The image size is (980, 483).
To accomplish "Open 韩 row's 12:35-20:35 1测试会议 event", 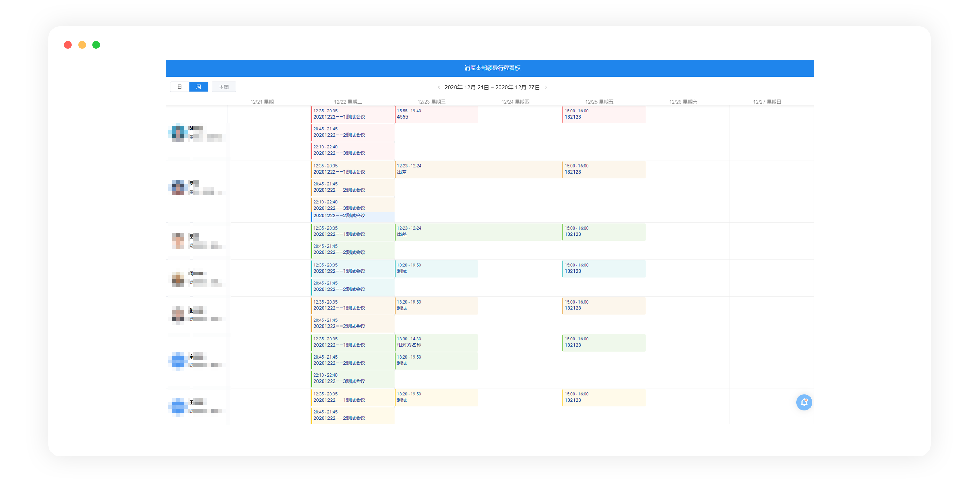I will (353, 114).
